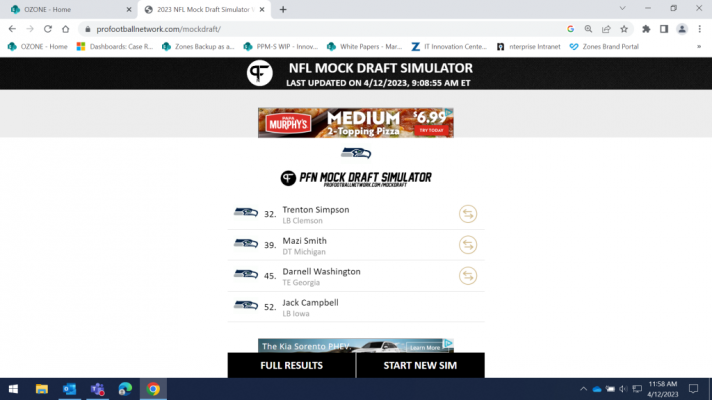Swap the Trenton Simpson pick 32

(468, 214)
